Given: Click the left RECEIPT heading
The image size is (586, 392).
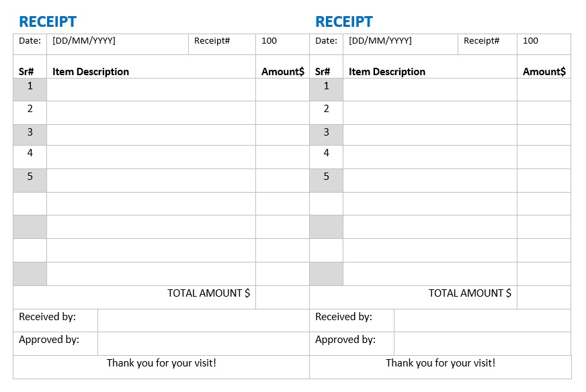Looking at the screenshot, I should pyautogui.click(x=48, y=22).
